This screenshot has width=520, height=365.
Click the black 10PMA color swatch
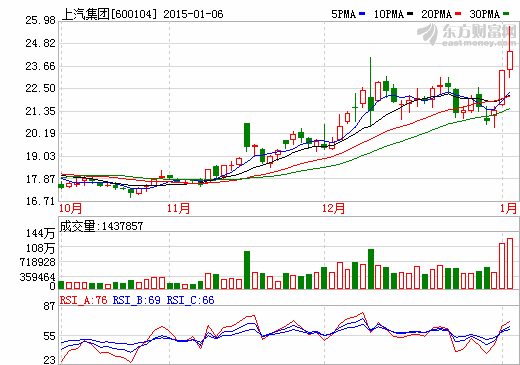coord(410,14)
